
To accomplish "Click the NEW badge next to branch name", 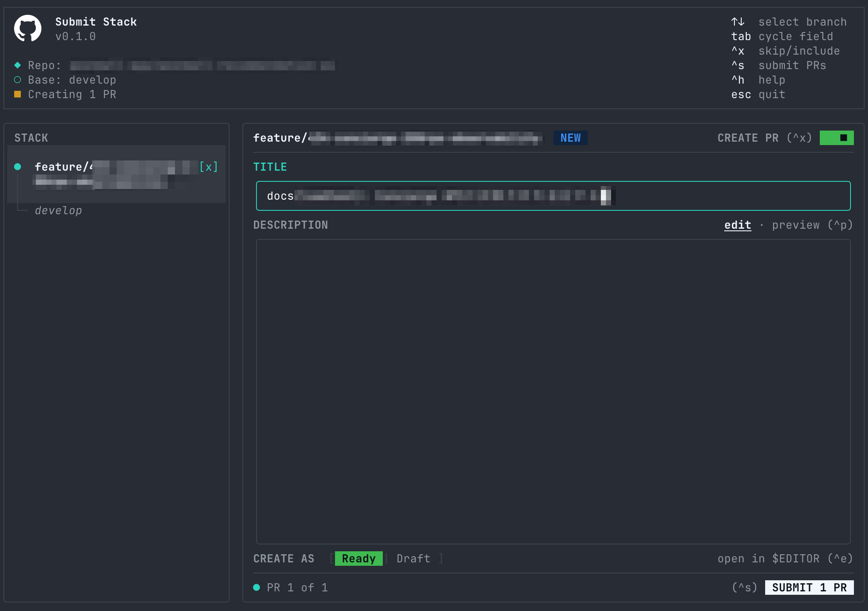I will click(x=571, y=138).
